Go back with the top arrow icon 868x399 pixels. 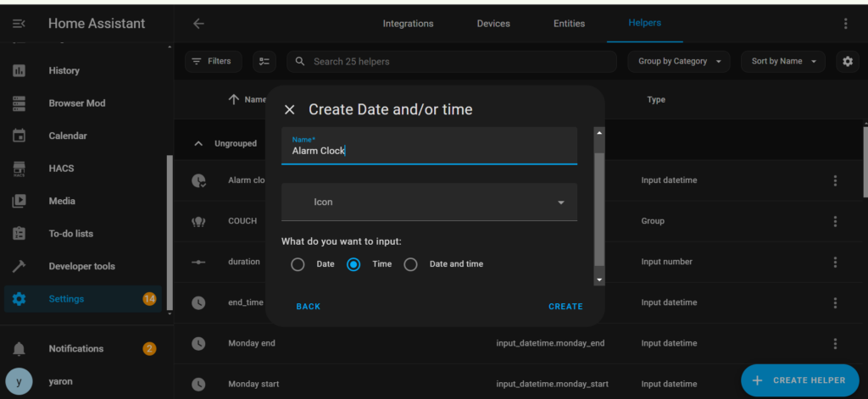[198, 23]
